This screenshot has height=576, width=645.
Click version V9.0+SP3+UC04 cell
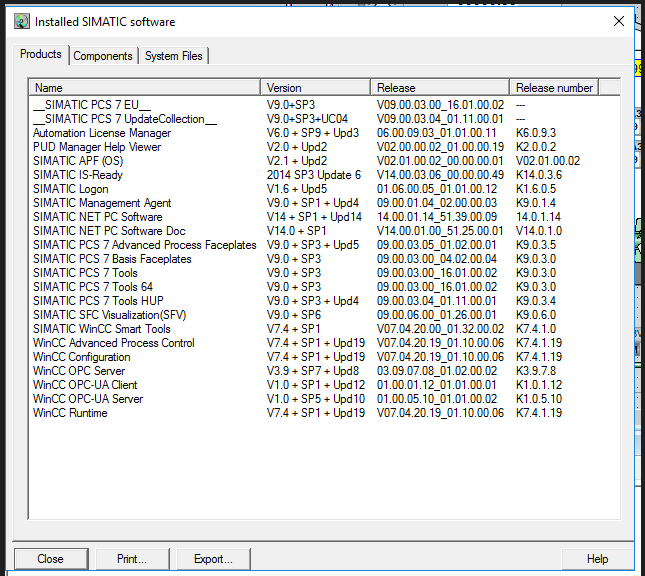coord(307,119)
